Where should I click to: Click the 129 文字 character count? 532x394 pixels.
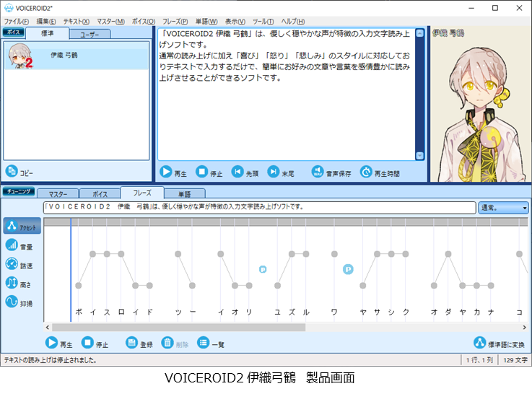515,360
